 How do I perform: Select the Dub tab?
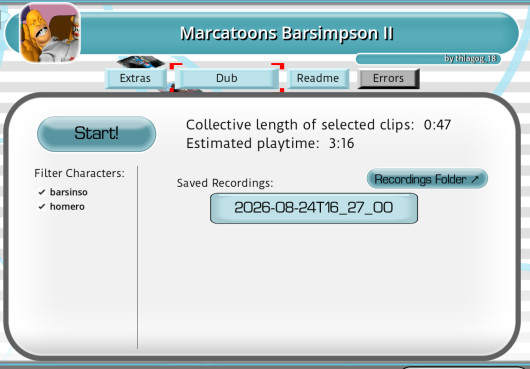click(227, 78)
